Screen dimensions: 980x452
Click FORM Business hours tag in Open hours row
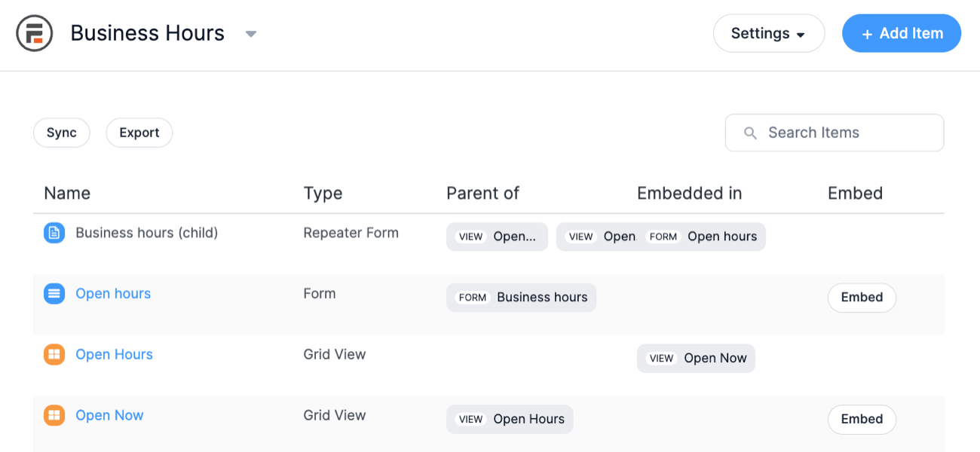point(521,298)
